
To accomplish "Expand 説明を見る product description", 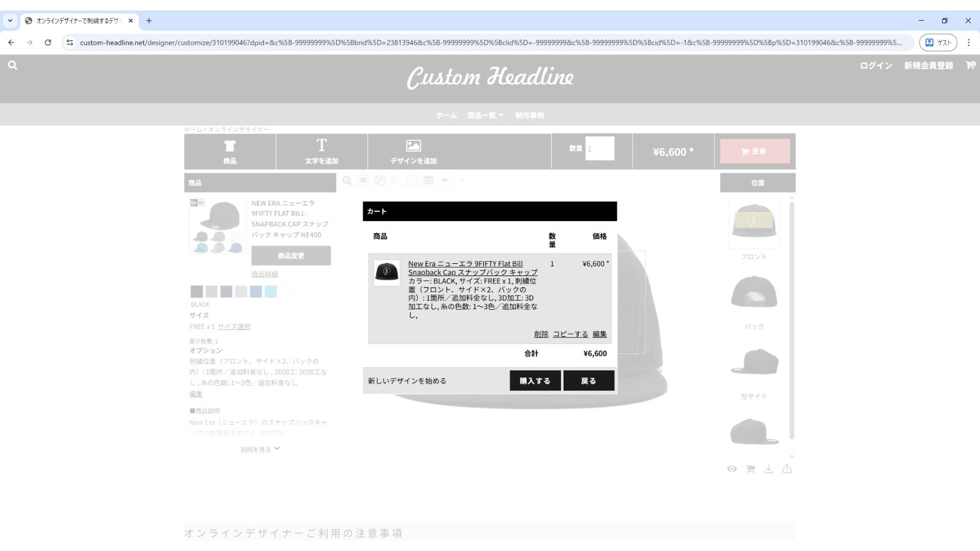I will tap(260, 449).
